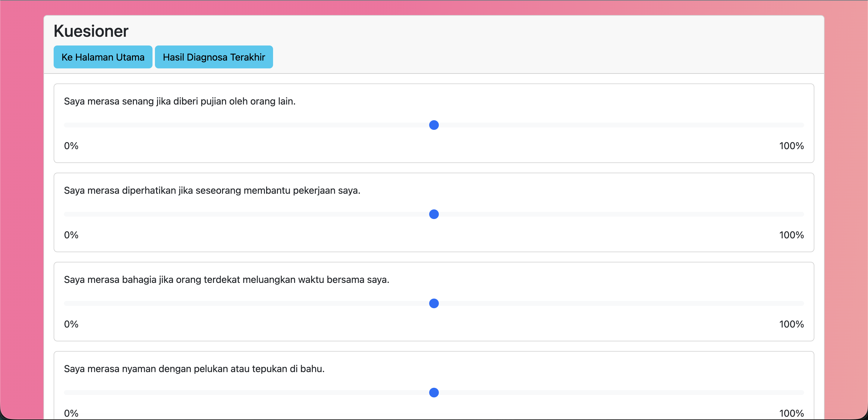
Task: Click the 0% label under meluangkan waktu question
Action: (71, 324)
